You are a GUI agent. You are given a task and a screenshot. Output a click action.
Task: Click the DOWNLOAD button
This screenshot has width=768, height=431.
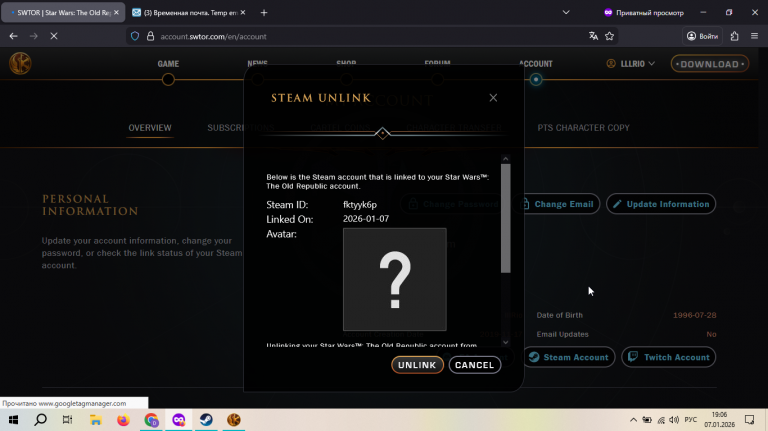[x=710, y=64]
